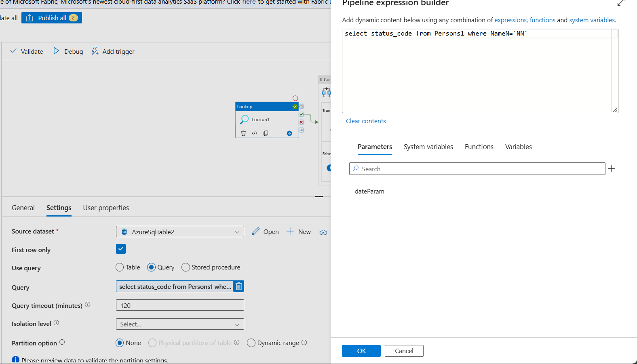Switch to Settings tab

tap(59, 208)
